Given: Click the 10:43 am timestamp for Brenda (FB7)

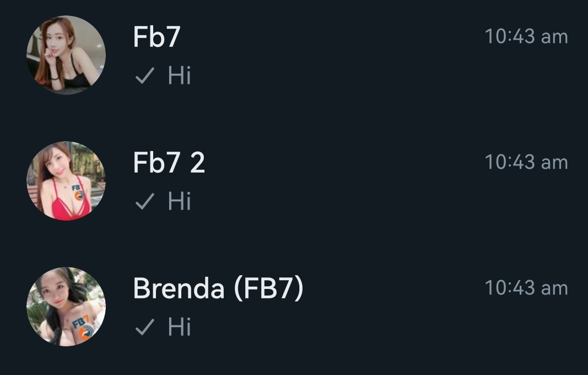Looking at the screenshot, I should click(526, 288).
